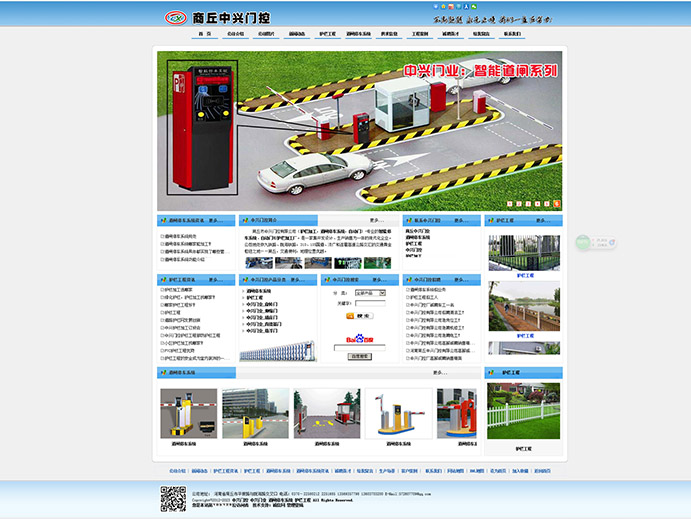Click 联系我们 in the footer links
This screenshot has height=519, width=691.
coord(433,471)
